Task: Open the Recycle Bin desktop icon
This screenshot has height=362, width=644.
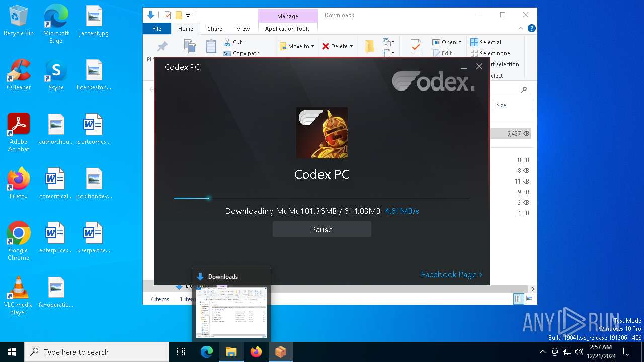Action: 19,21
